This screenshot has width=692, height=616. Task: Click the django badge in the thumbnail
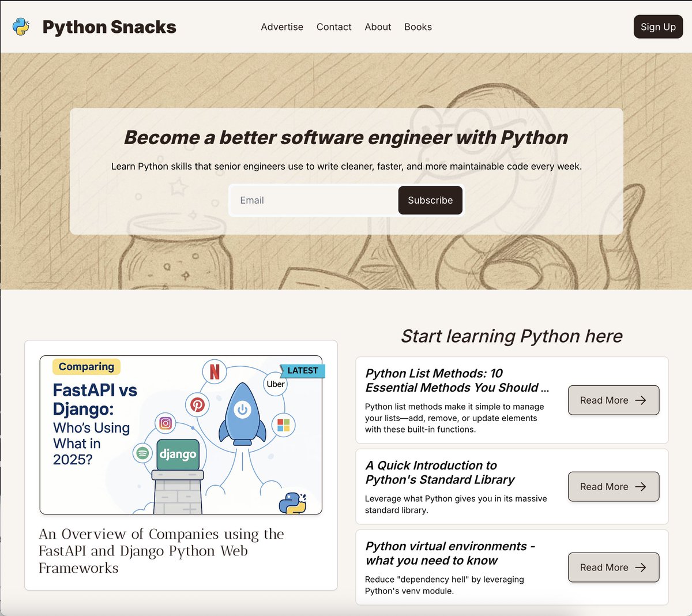tap(178, 455)
